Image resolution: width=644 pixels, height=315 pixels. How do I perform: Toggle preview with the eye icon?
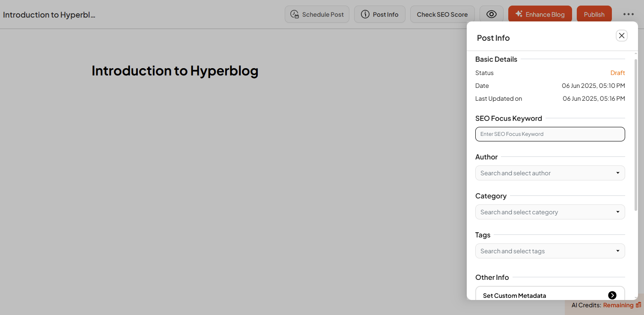click(492, 14)
